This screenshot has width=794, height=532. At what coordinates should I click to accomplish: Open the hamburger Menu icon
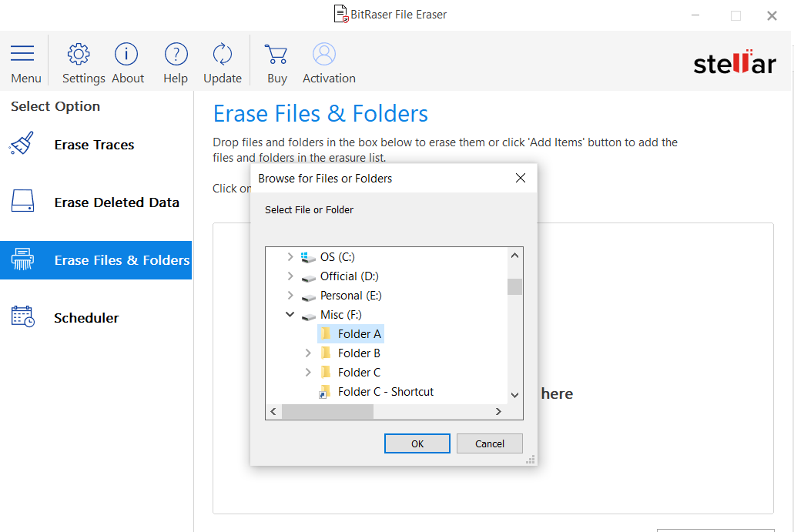[x=22, y=53]
